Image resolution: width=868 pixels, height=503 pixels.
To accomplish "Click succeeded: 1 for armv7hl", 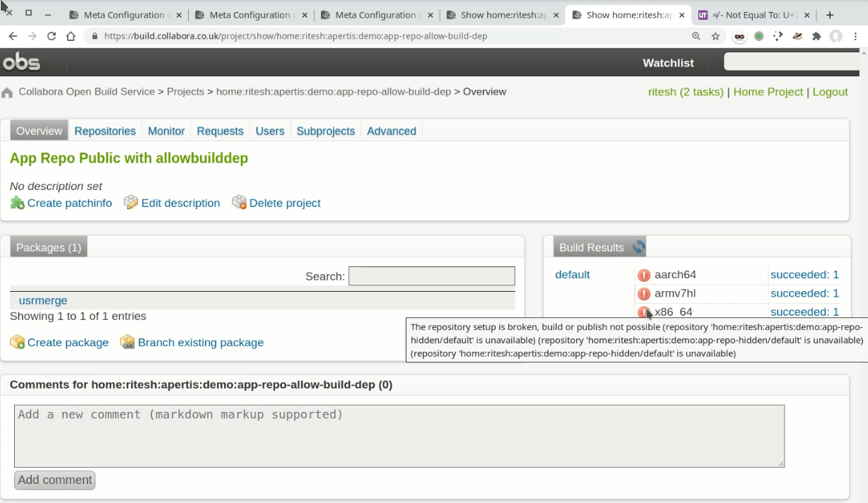I will (804, 293).
